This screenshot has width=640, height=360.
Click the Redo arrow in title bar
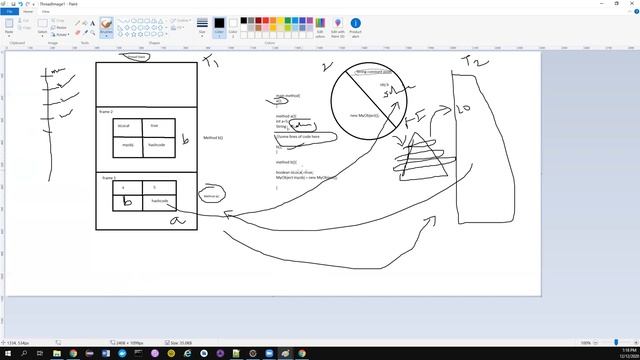pyautogui.click(x=28, y=4)
